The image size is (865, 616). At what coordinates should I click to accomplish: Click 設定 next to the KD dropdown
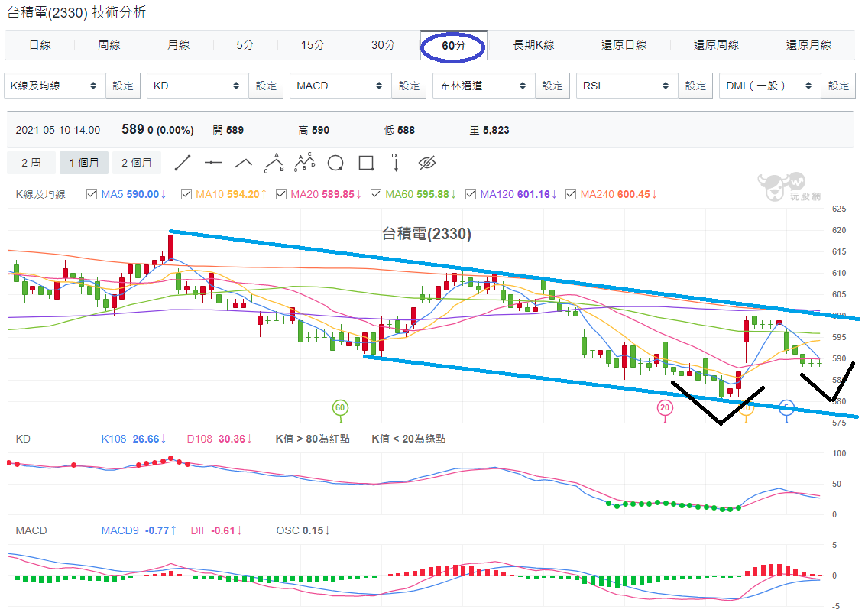(x=266, y=86)
